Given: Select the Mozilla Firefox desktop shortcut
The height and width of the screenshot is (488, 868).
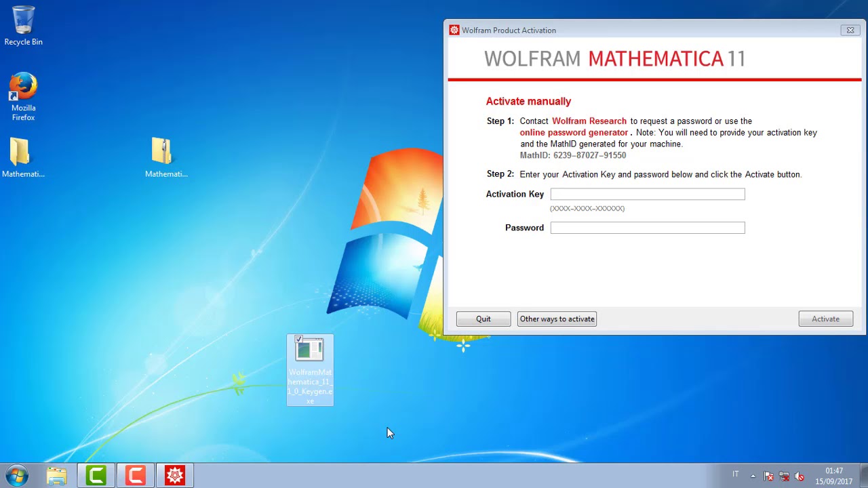Looking at the screenshot, I should (23, 96).
